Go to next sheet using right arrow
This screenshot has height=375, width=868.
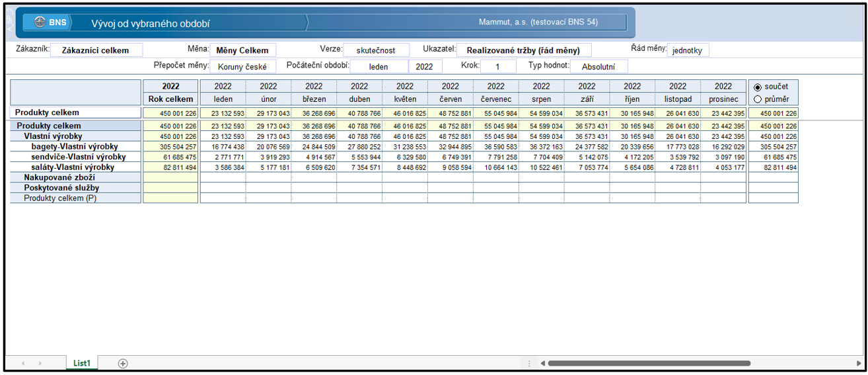[40, 363]
